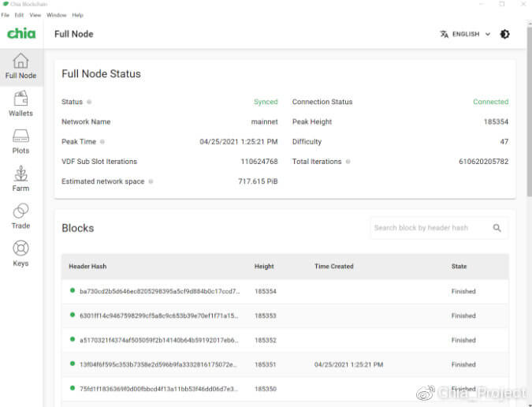Open block row with hash starting a5170321

coord(285,340)
